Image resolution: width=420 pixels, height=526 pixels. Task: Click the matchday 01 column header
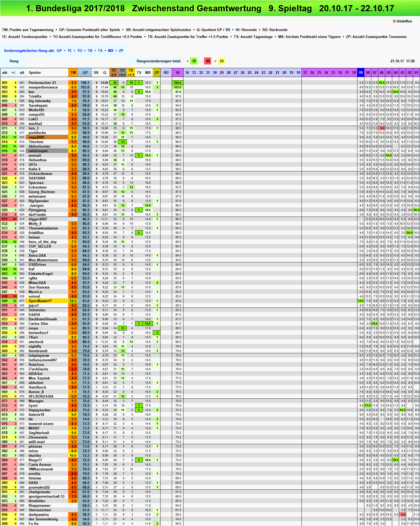point(417,72)
